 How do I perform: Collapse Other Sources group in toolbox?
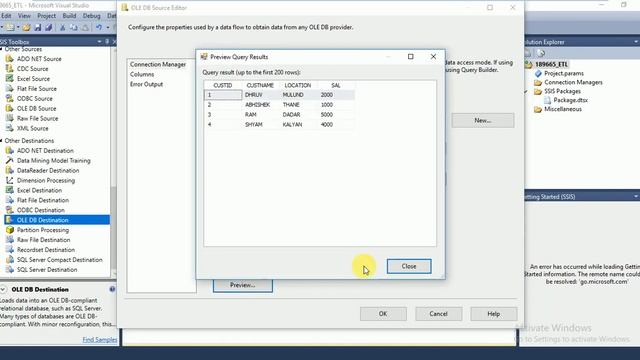point(1,49)
